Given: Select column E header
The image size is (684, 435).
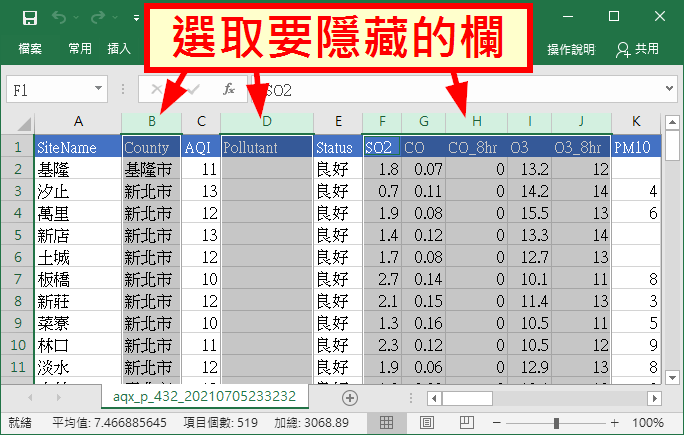Looking at the screenshot, I should click(338, 121).
